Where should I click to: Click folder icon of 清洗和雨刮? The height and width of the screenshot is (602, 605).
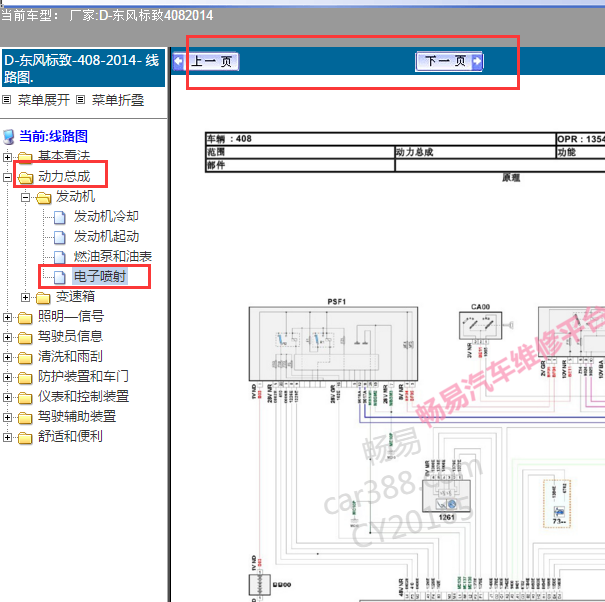pyautogui.click(x=25, y=358)
